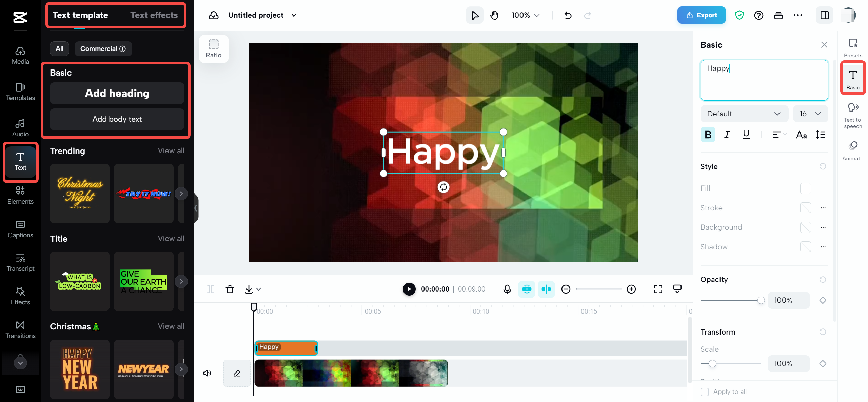Enable the Apply to all checkbox
The height and width of the screenshot is (402, 868).
tap(705, 392)
